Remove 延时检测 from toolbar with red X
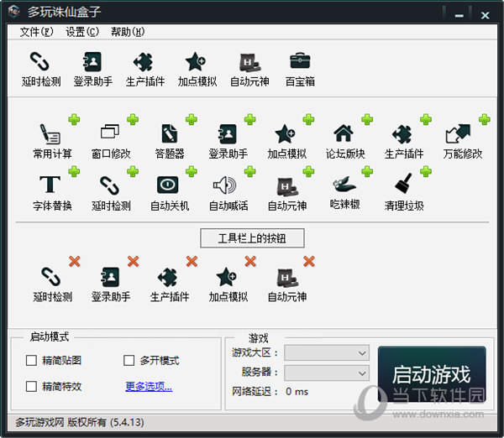This screenshot has width=504, height=438. (74, 262)
